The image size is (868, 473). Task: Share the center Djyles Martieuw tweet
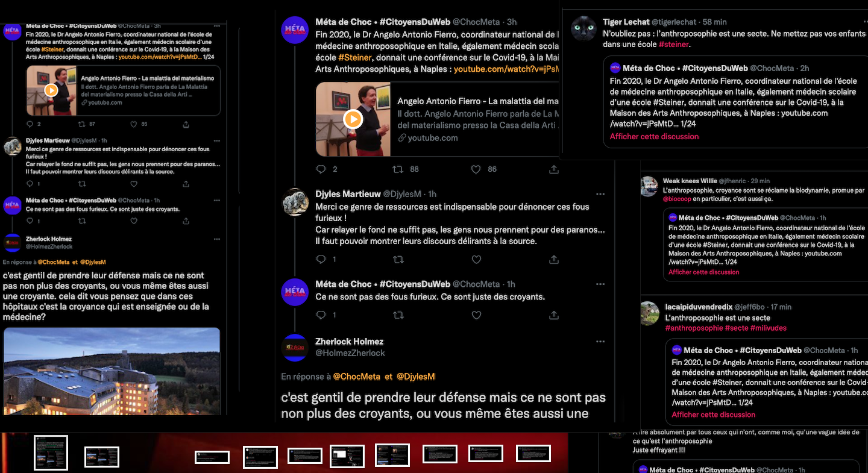point(553,260)
